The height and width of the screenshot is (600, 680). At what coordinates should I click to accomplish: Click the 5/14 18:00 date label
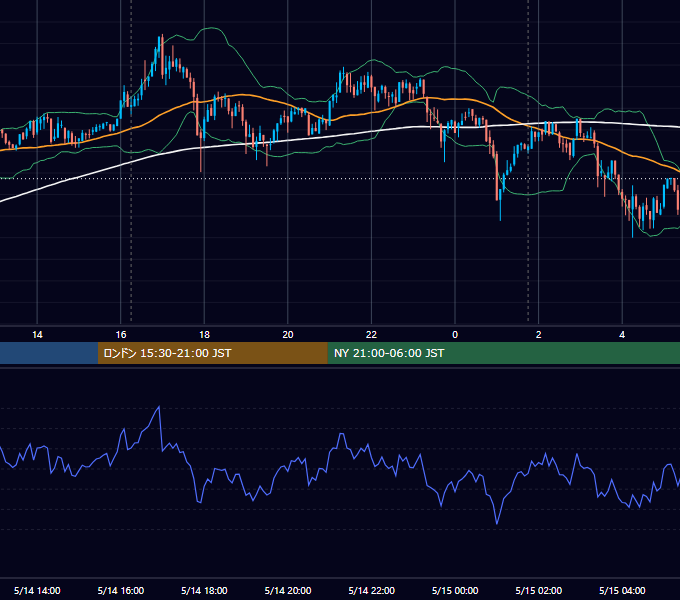click(204, 590)
